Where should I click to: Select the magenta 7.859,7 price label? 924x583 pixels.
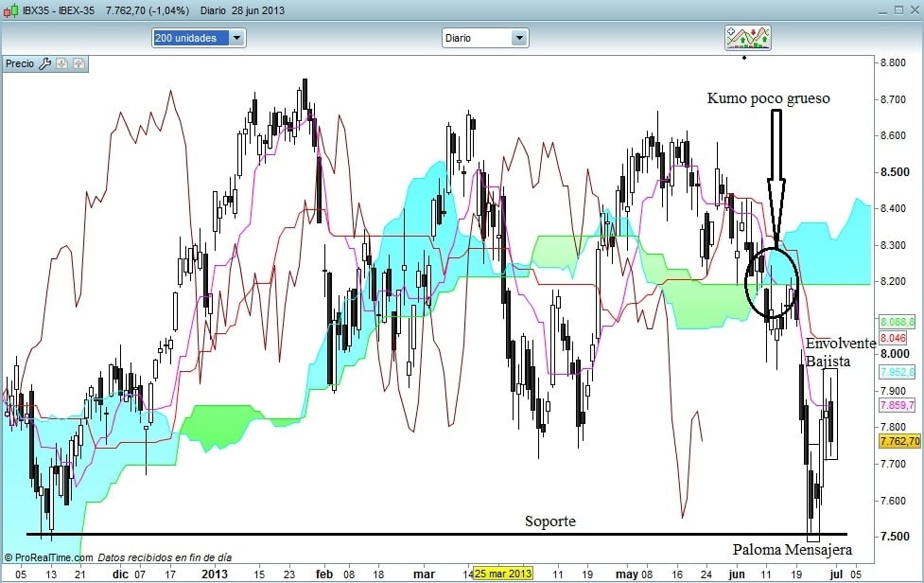pos(897,406)
